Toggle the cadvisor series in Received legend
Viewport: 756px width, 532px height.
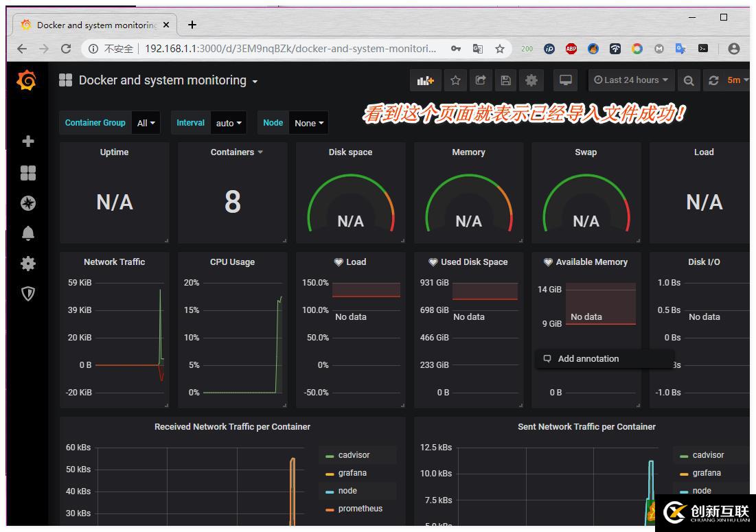point(354,455)
